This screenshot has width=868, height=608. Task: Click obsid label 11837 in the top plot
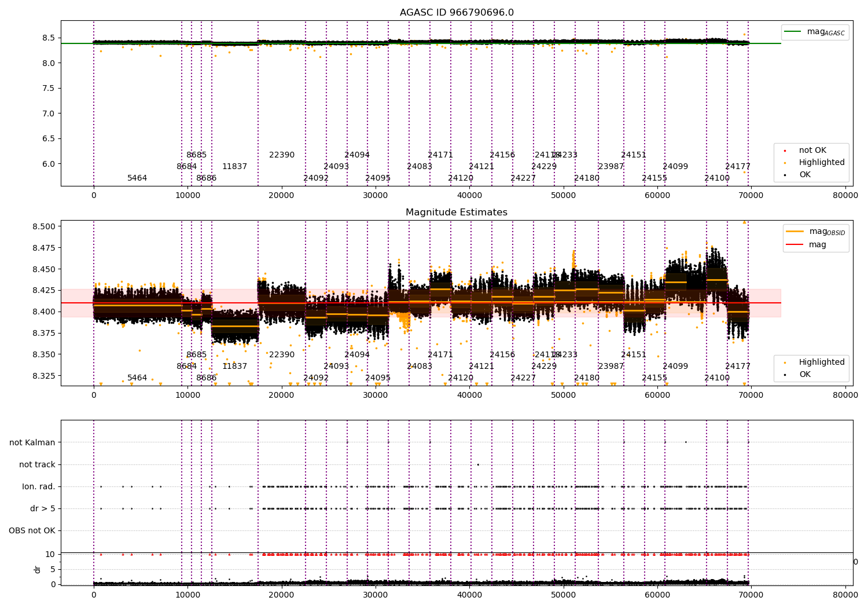click(235, 166)
